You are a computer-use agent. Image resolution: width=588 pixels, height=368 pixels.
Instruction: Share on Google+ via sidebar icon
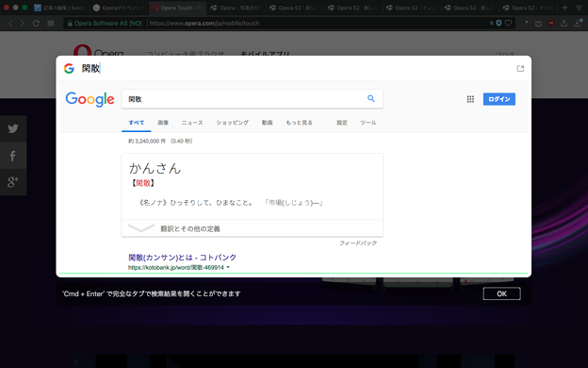point(13,182)
